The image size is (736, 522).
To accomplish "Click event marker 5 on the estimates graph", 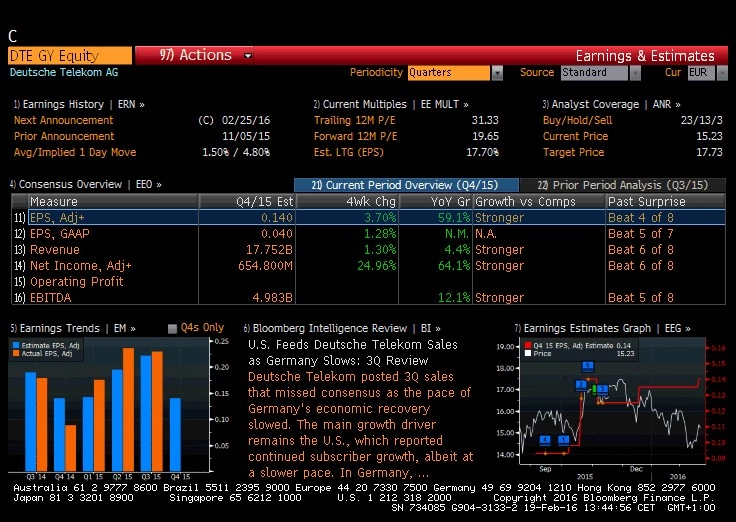I will click(587, 366).
